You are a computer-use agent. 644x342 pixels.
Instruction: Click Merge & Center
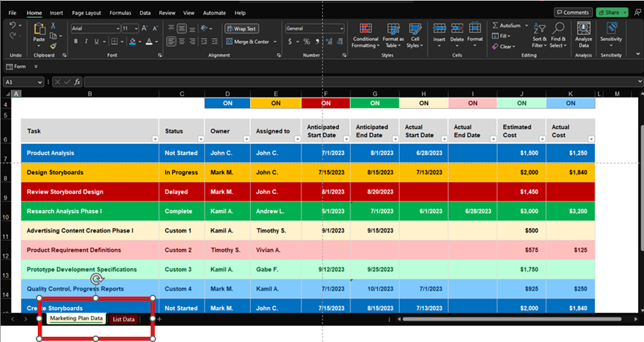coord(247,42)
